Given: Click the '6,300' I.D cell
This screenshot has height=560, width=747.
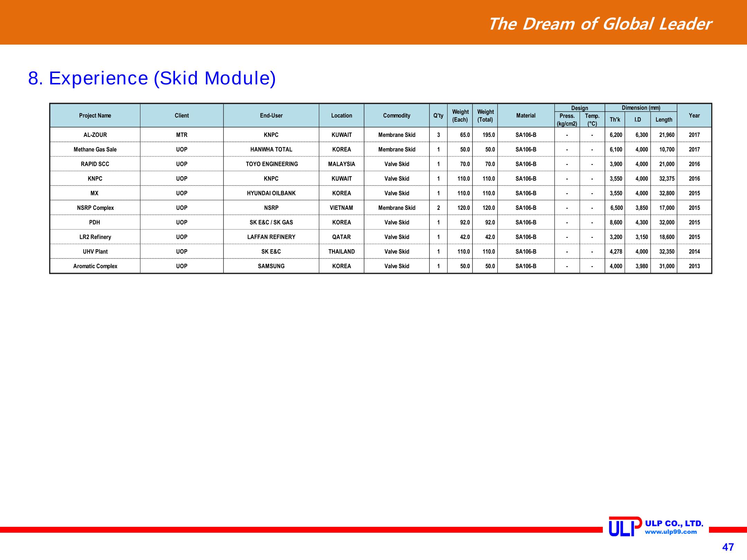Looking at the screenshot, I should (637, 135).
